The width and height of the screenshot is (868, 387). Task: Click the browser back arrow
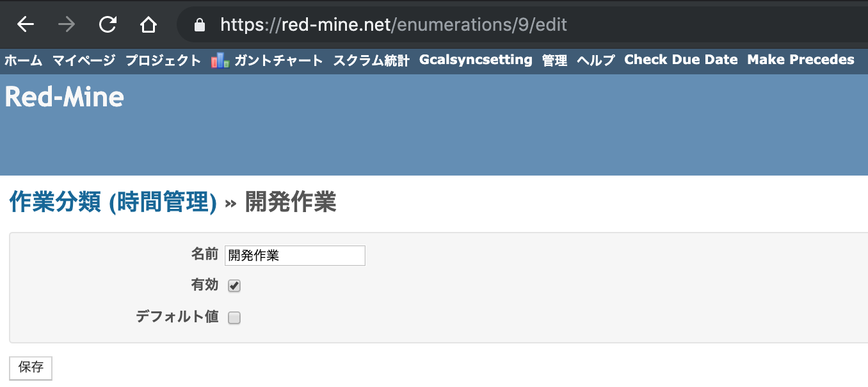point(26,25)
